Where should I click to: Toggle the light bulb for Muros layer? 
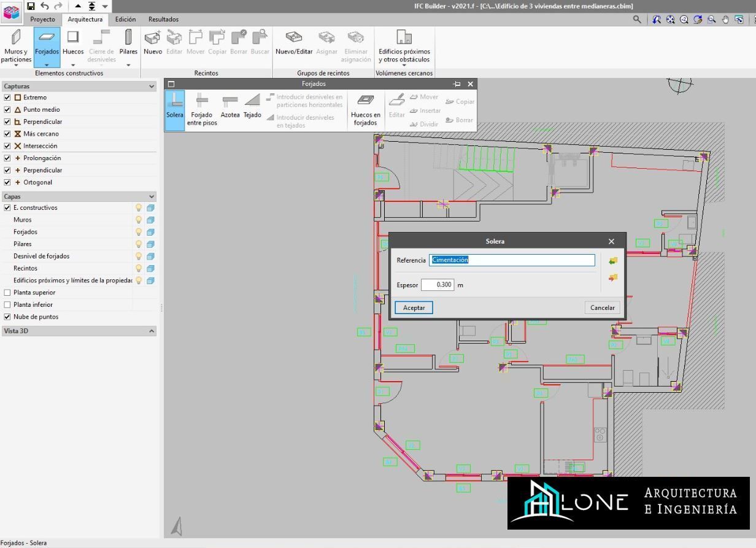[x=139, y=220]
